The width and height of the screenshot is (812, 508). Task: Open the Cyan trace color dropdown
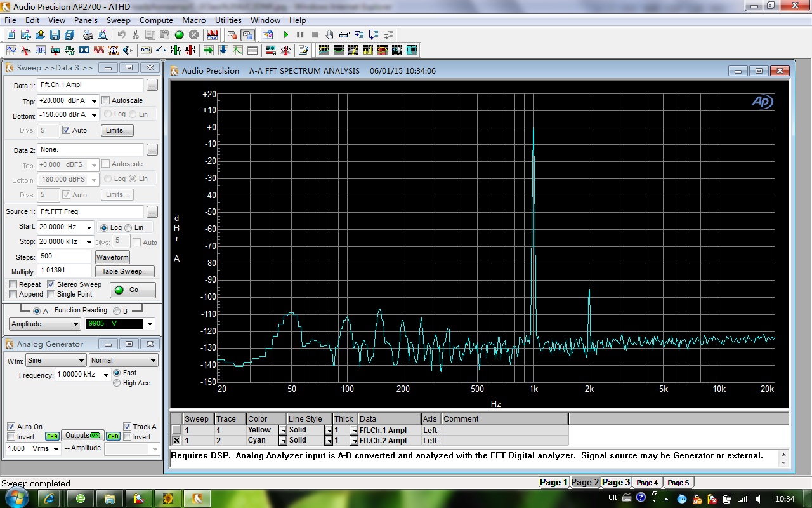click(283, 441)
